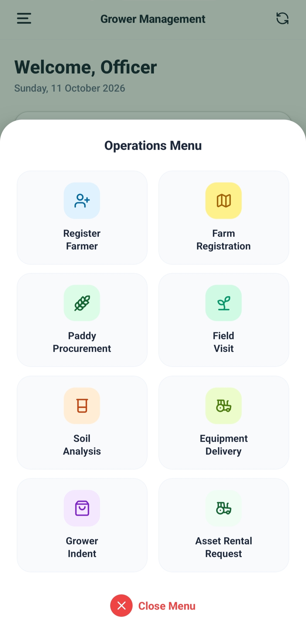The image size is (306, 644).
Task: Open the Grower Indent shopping bag icon
Action: [82, 508]
